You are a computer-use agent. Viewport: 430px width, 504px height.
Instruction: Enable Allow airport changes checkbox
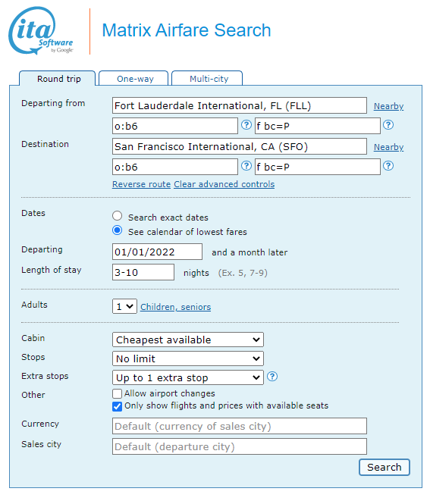[x=117, y=394]
